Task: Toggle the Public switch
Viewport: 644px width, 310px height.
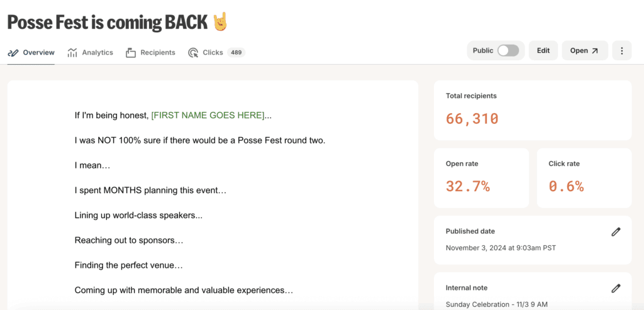Action: tap(508, 51)
